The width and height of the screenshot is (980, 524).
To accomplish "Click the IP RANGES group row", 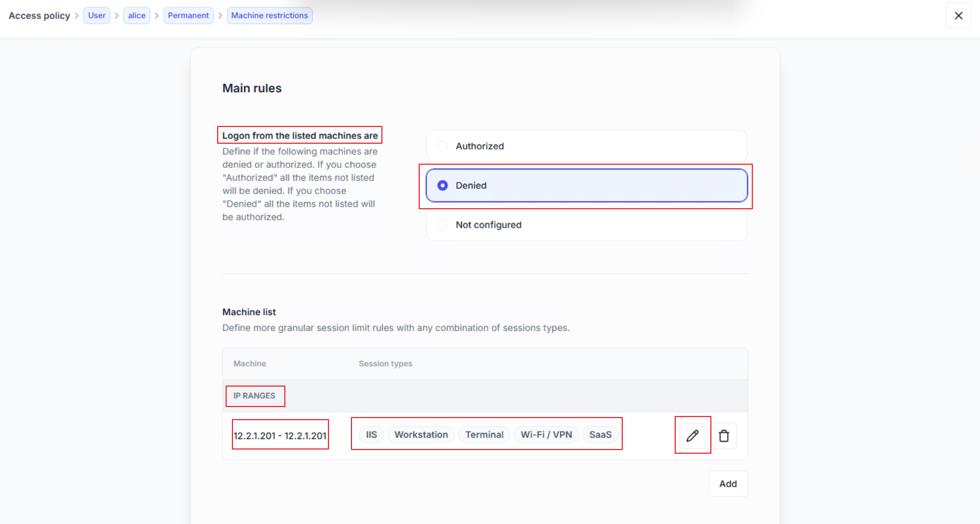I will click(x=254, y=396).
